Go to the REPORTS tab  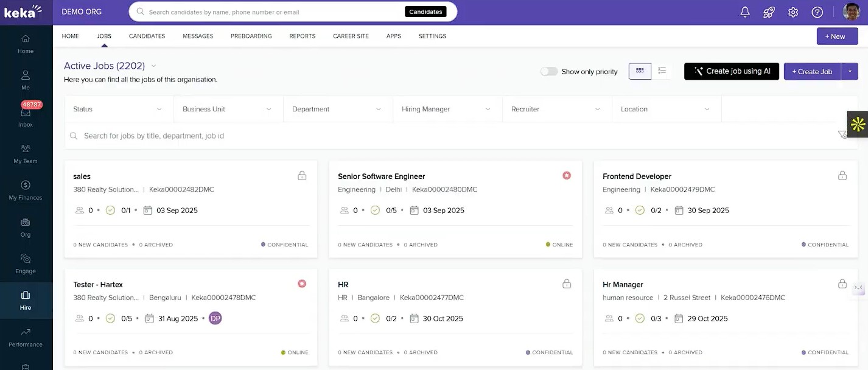(x=303, y=36)
